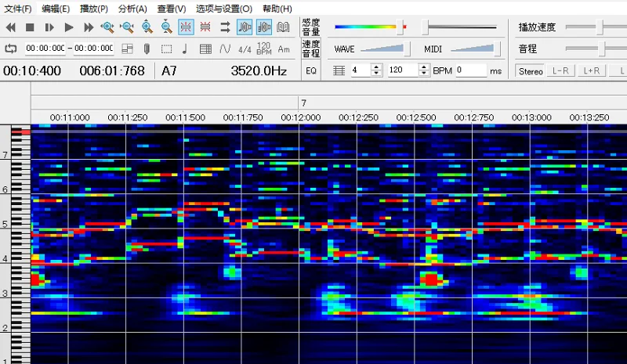The width and height of the screenshot is (627, 364).
Task: Increase the beats value 4 with stepper
Action: (x=377, y=67)
